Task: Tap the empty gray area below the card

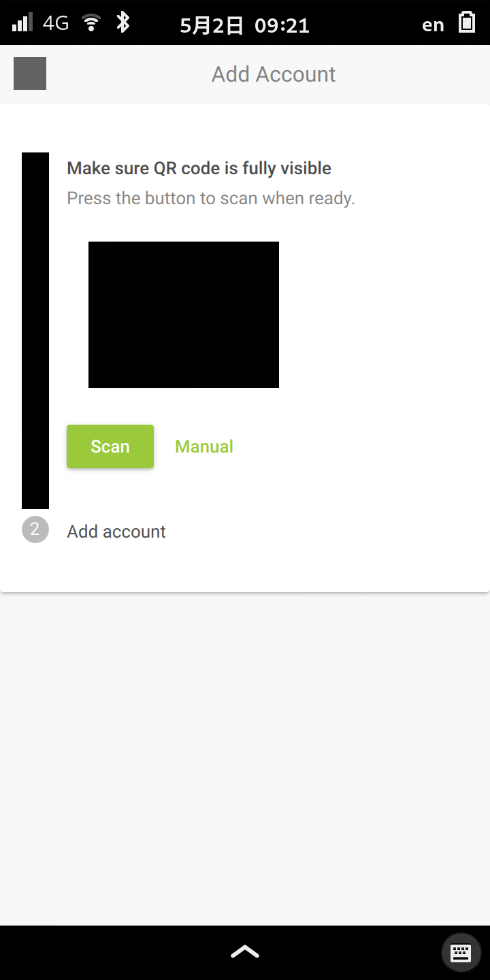Action: 245,759
